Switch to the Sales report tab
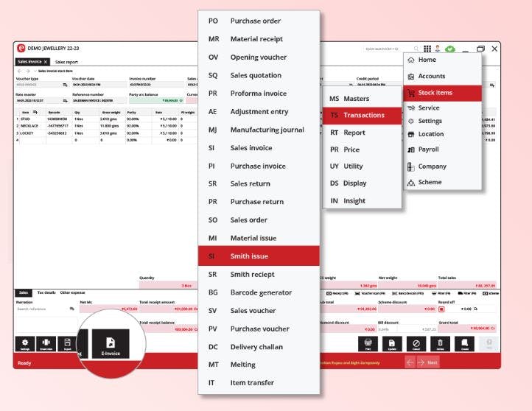 point(66,62)
